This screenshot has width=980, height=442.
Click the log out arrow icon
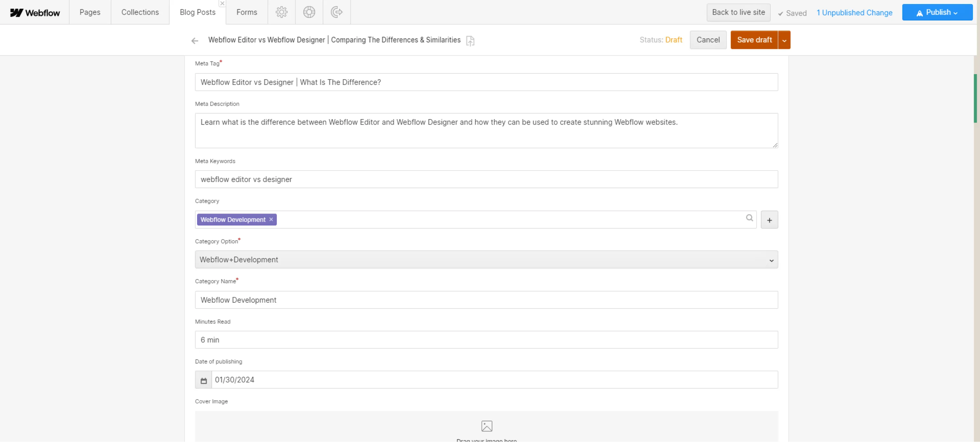[x=336, y=12]
